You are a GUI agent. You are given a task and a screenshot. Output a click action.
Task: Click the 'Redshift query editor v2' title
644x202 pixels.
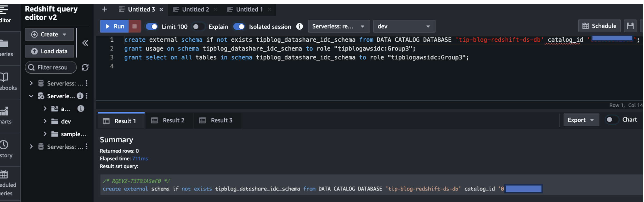click(x=51, y=13)
